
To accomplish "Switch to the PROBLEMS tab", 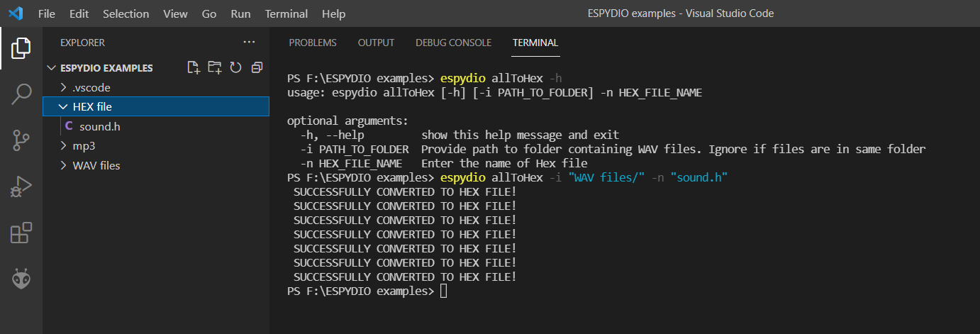I will click(x=313, y=43).
